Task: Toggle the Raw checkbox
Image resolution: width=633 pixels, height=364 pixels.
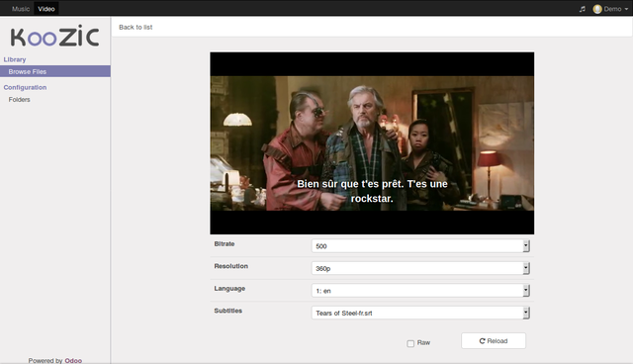Action: [410, 343]
